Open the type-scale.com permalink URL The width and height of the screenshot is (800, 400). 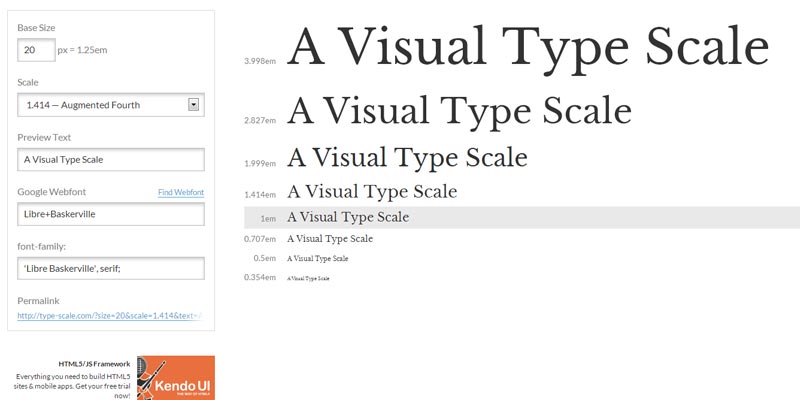[110, 316]
